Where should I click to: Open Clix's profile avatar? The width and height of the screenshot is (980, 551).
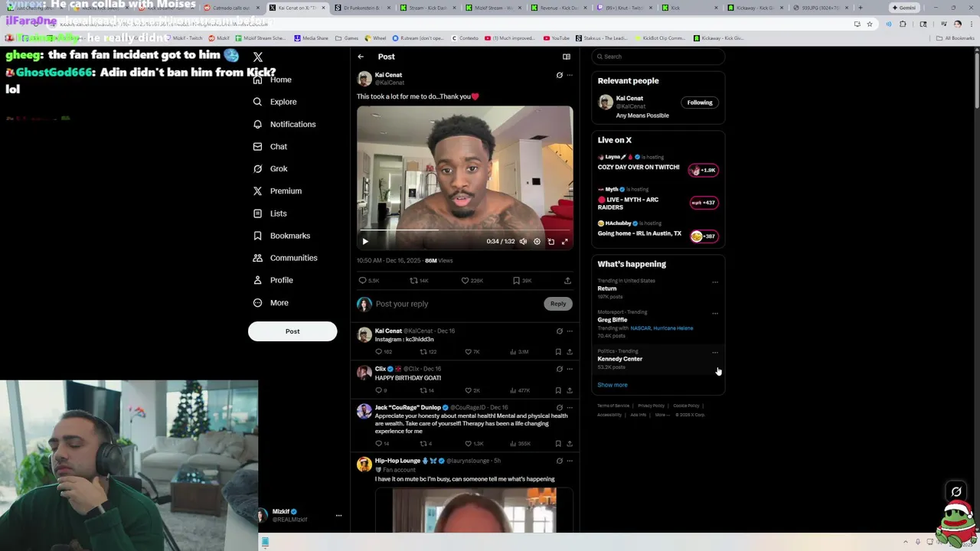coord(364,373)
